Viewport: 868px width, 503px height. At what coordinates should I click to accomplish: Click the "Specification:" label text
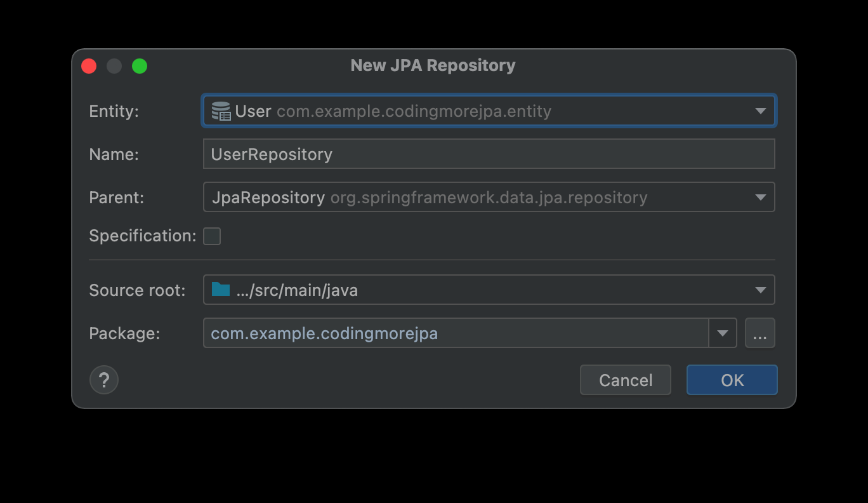pos(143,236)
